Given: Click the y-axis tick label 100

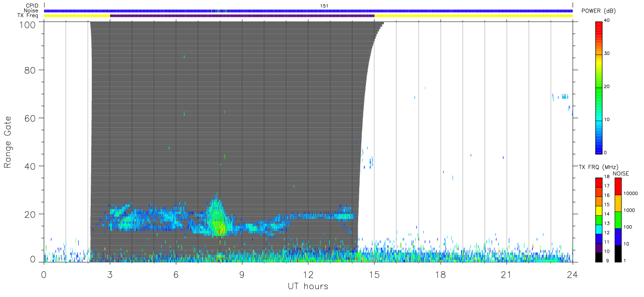Looking at the screenshot, I should pyautogui.click(x=28, y=24).
